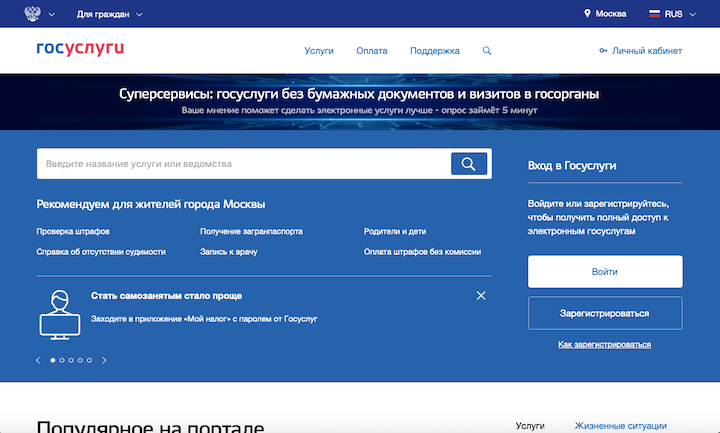Open the Для граждан audience dropdown

point(110,14)
